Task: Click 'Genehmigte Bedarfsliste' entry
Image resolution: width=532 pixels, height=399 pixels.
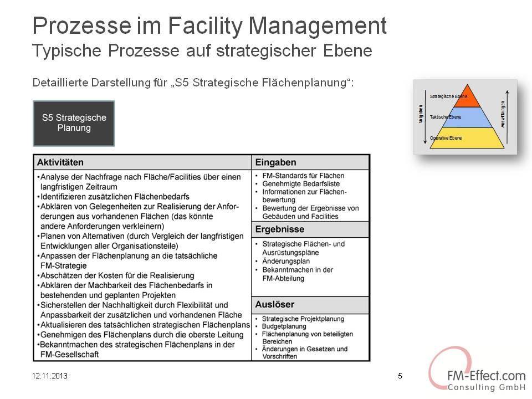Action: coord(298,183)
